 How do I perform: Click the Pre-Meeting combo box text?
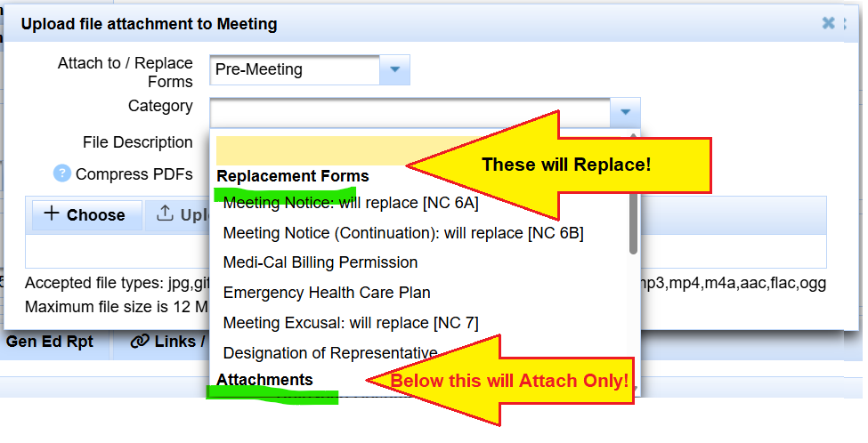[x=295, y=69]
